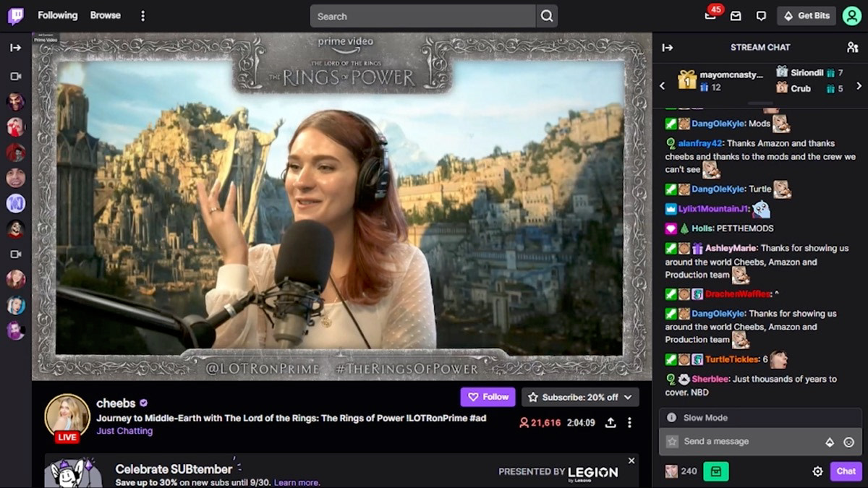Click the magnifying glass search button
Screen dimensions: 868x488
pos(547,16)
